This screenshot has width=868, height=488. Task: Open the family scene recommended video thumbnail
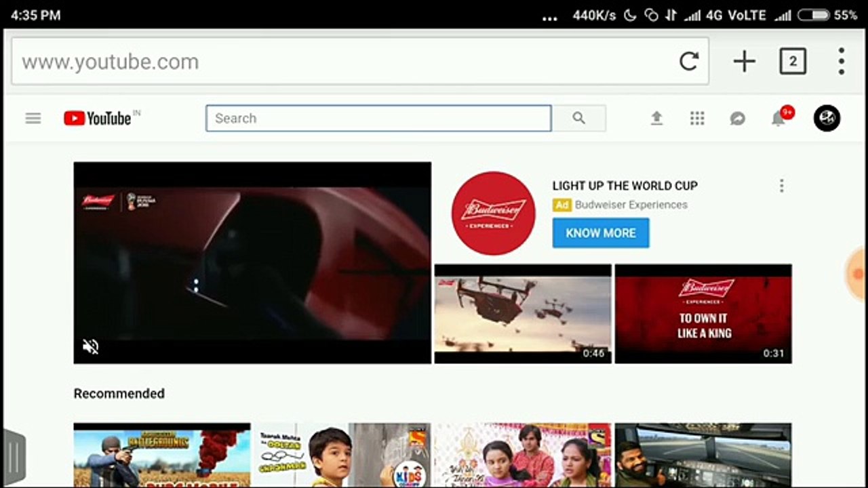(x=523, y=455)
